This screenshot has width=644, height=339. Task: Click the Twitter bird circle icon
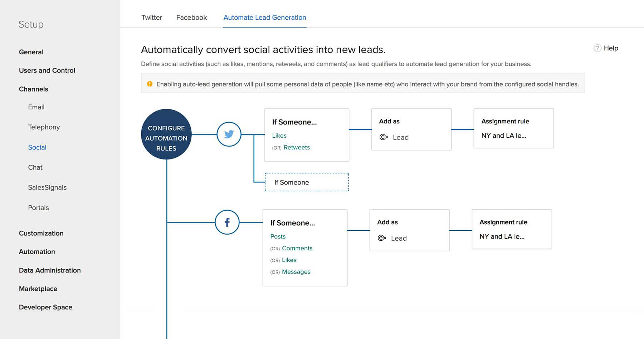click(x=229, y=134)
